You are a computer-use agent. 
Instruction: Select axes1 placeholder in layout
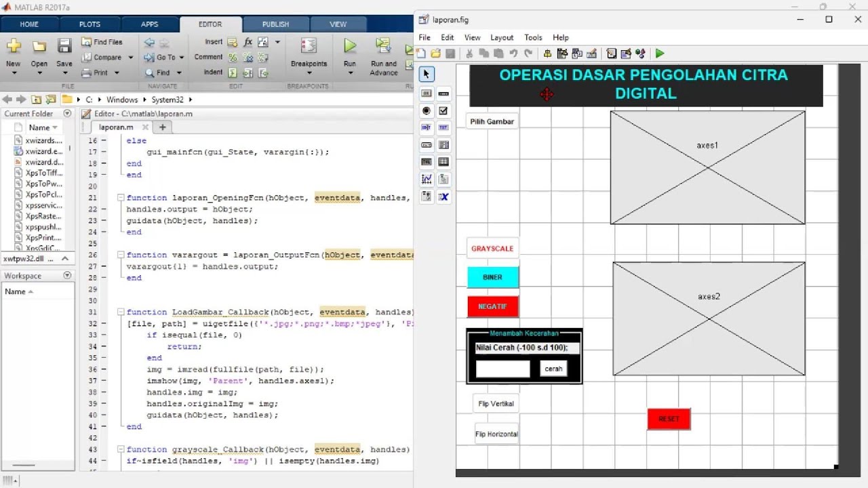[707, 167]
